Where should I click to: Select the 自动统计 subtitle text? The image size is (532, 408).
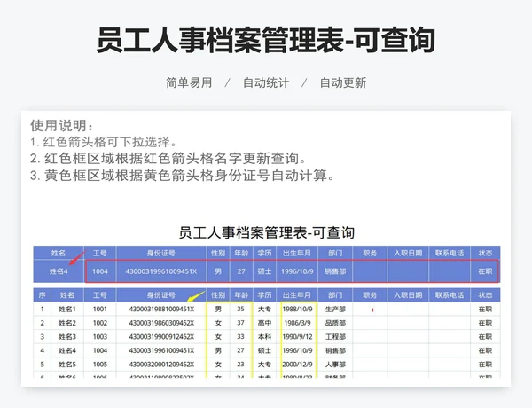(x=266, y=82)
